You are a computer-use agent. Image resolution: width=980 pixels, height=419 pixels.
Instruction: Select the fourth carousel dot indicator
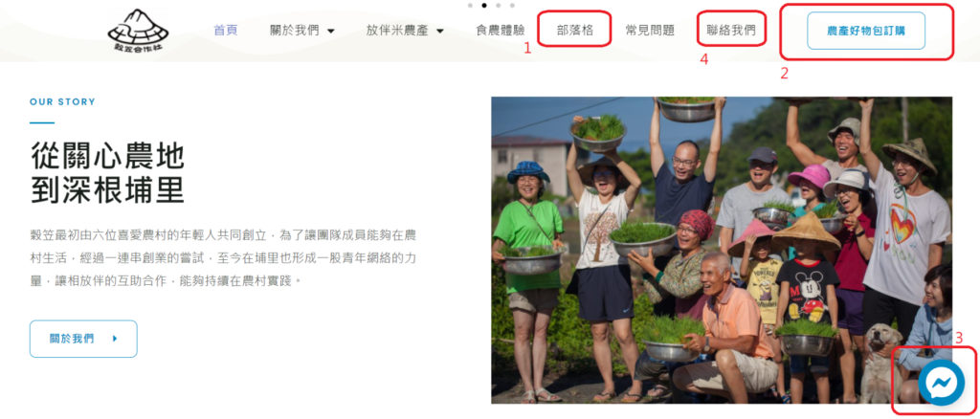click(513, 5)
